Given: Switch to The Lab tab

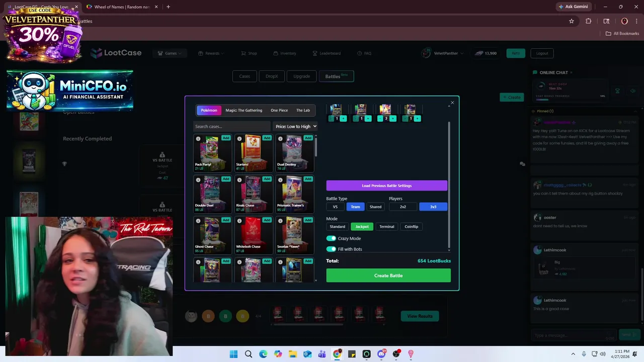Looking at the screenshot, I should (303, 110).
